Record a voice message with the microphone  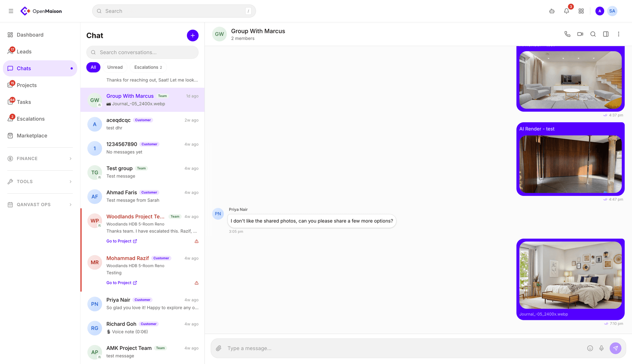[x=602, y=348]
